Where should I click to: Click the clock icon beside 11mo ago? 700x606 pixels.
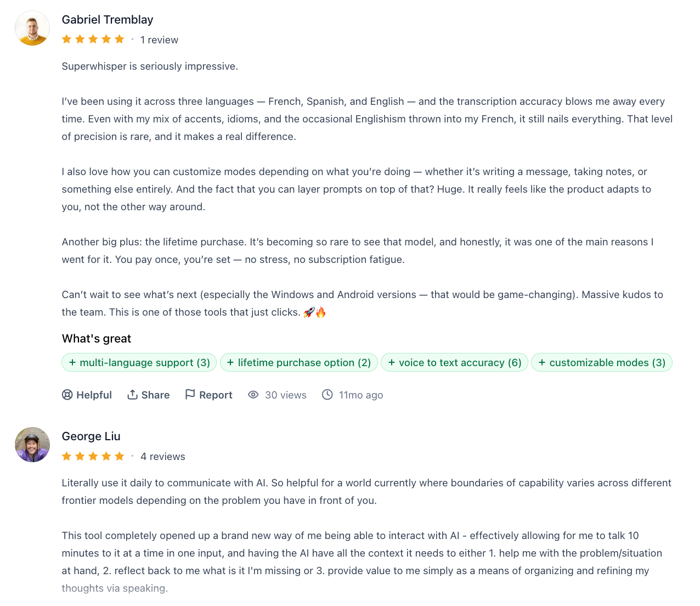(x=327, y=395)
